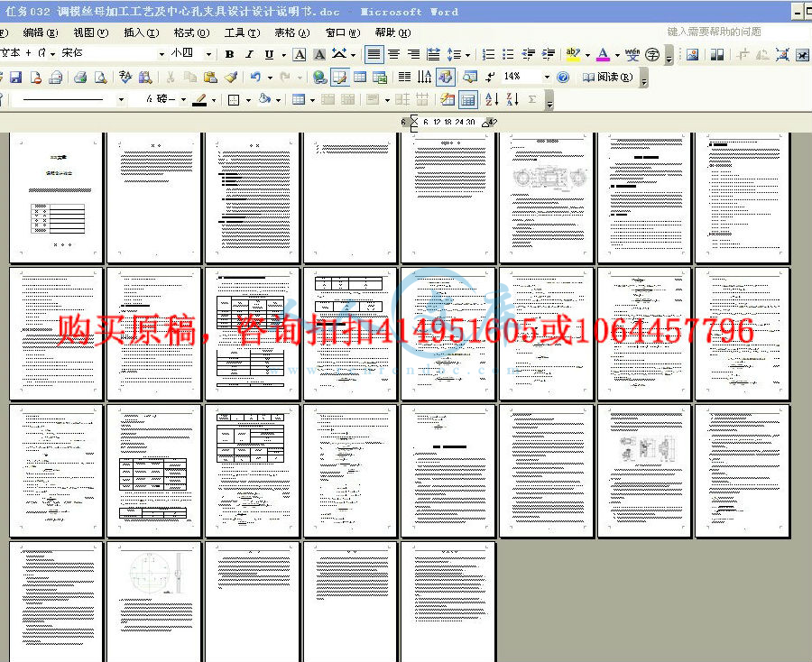Open the Line Spacing dropdown arrow
This screenshot has width=812, height=662.
pos(467,54)
